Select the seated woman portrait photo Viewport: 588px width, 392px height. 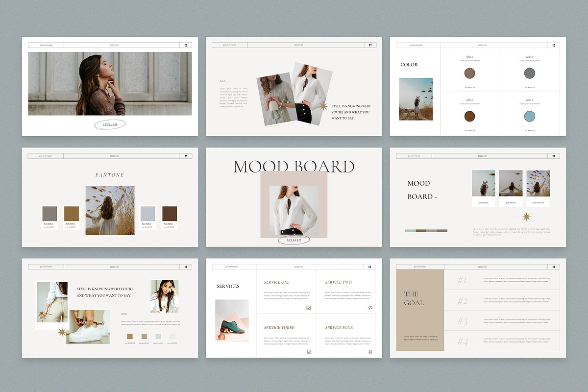pos(165,296)
